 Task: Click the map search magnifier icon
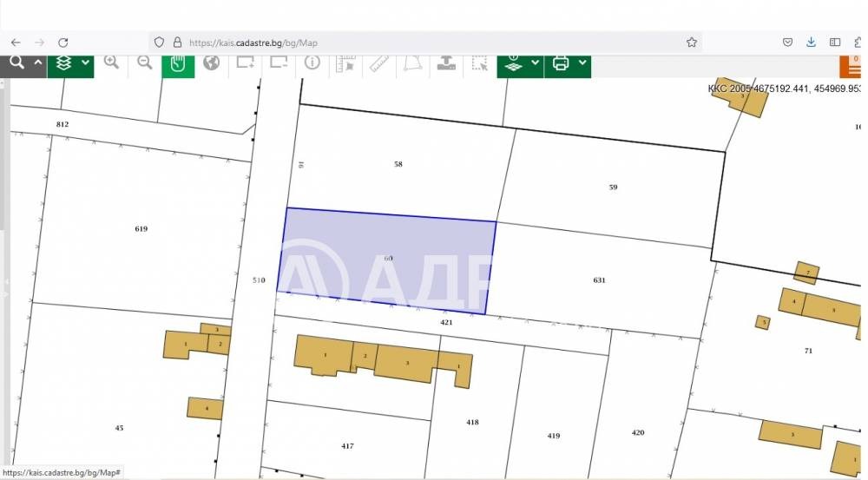tap(16, 62)
